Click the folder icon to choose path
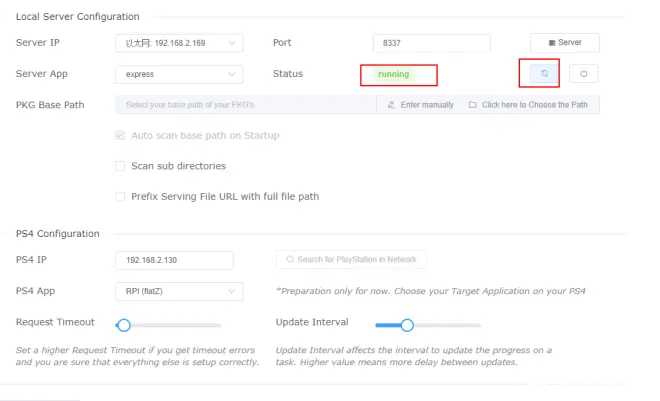This screenshot has width=660, height=401. (x=473, y=105)
